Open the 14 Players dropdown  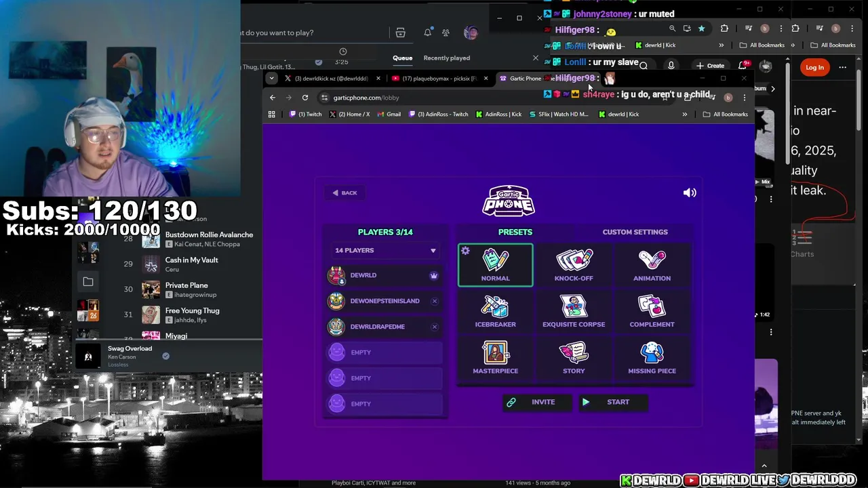coord(385,251)
